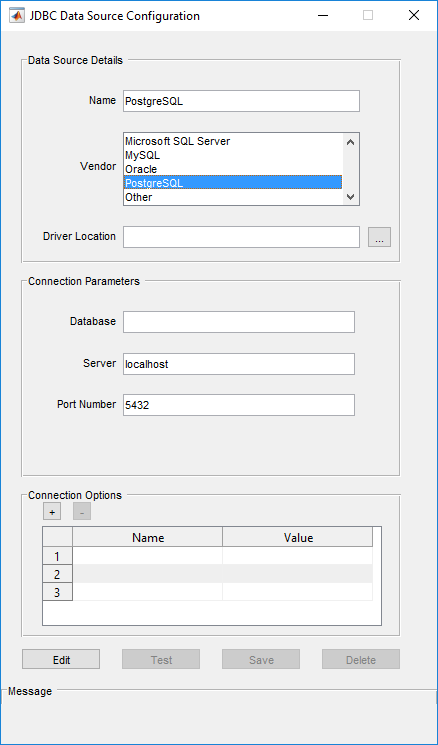438x745 pixels.
Task: Click the data source Name field
Action: [241, 101]
